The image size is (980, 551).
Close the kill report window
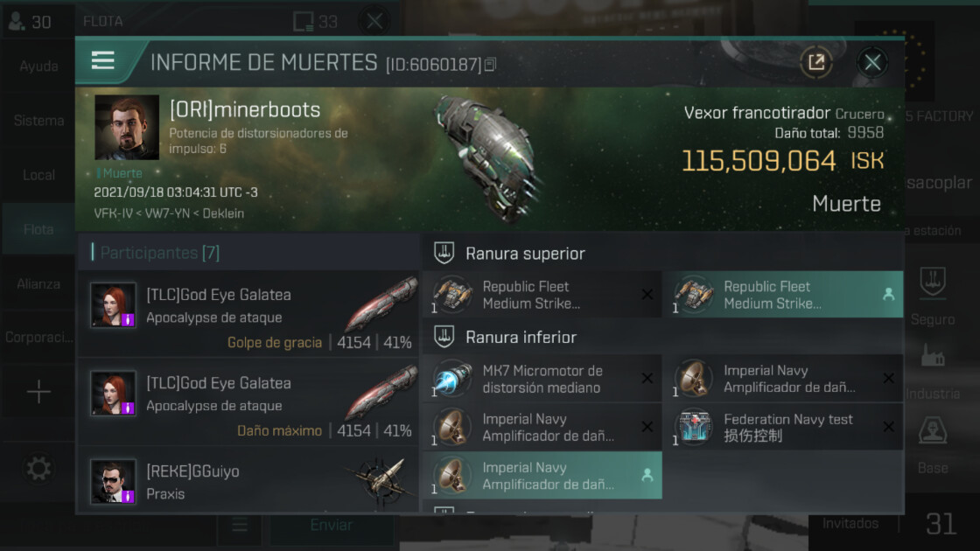point(872,62)
